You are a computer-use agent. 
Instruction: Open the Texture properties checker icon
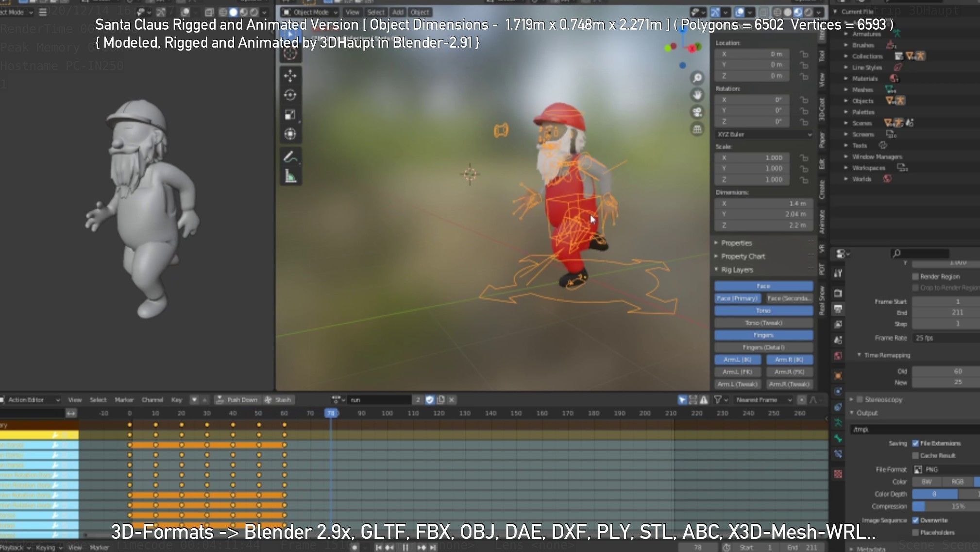click(x=838, y=474)
